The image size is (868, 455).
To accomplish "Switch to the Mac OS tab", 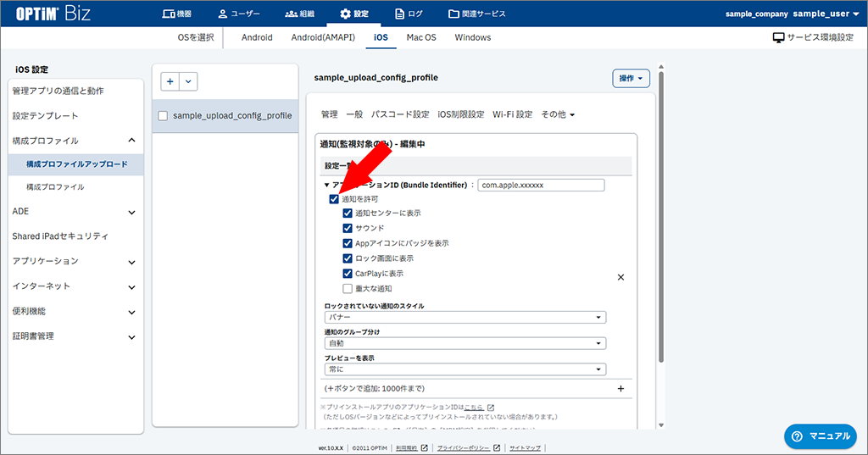I will point(421,37).
